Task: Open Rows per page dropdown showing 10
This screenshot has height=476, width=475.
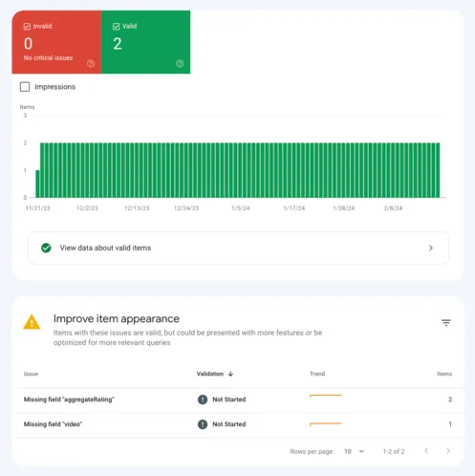Action: [x=354, y=451]
